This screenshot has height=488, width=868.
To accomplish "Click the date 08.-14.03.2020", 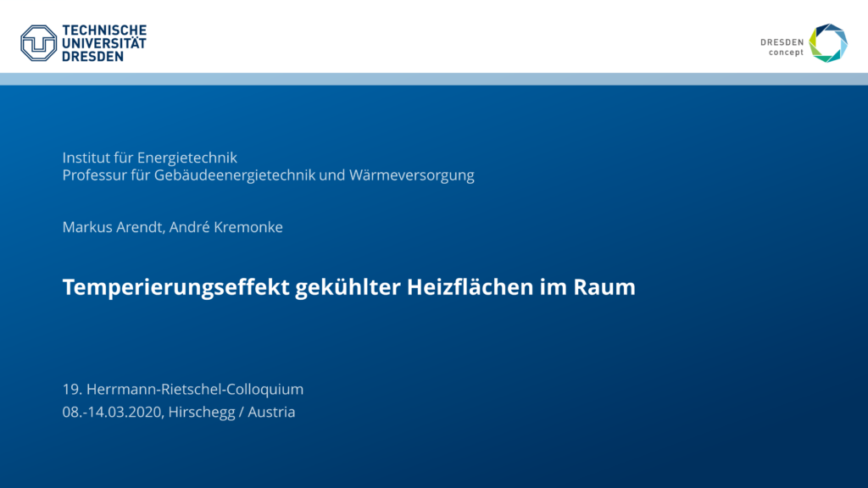I will 113,413.
